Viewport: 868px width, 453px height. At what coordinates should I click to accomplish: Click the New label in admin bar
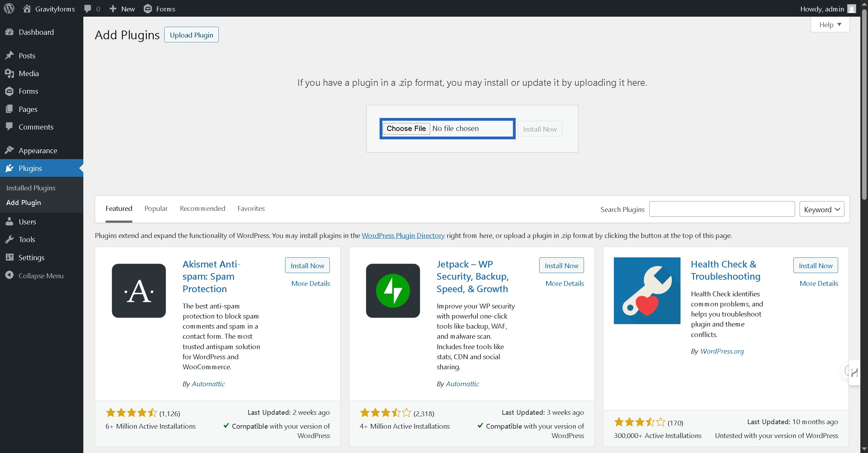click(x=128, y=9)
